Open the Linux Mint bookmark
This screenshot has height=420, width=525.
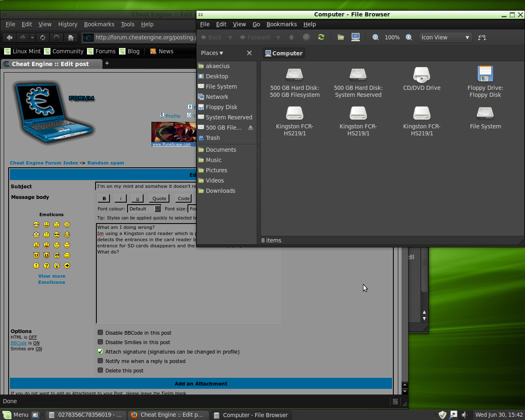coord(23,51)
